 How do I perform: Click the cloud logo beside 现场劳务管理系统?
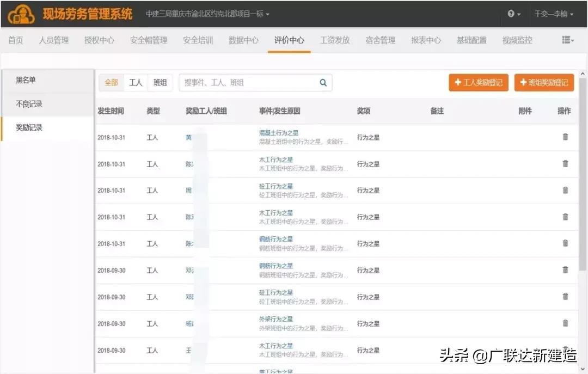[x=20, y=14]
